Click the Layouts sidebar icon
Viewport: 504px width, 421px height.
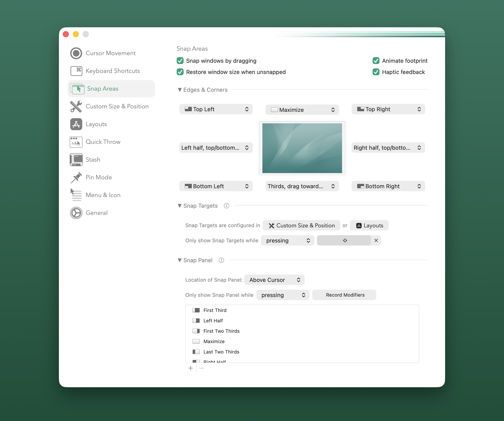pyautogui.click(x=76, y=124)
